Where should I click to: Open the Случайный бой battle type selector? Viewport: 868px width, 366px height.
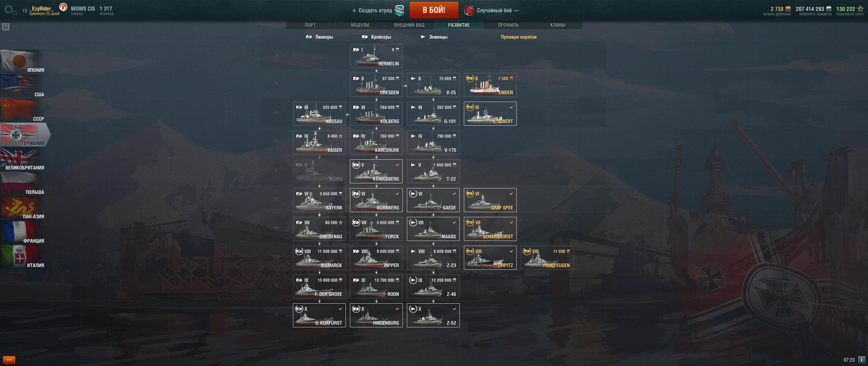click(491, 11)
